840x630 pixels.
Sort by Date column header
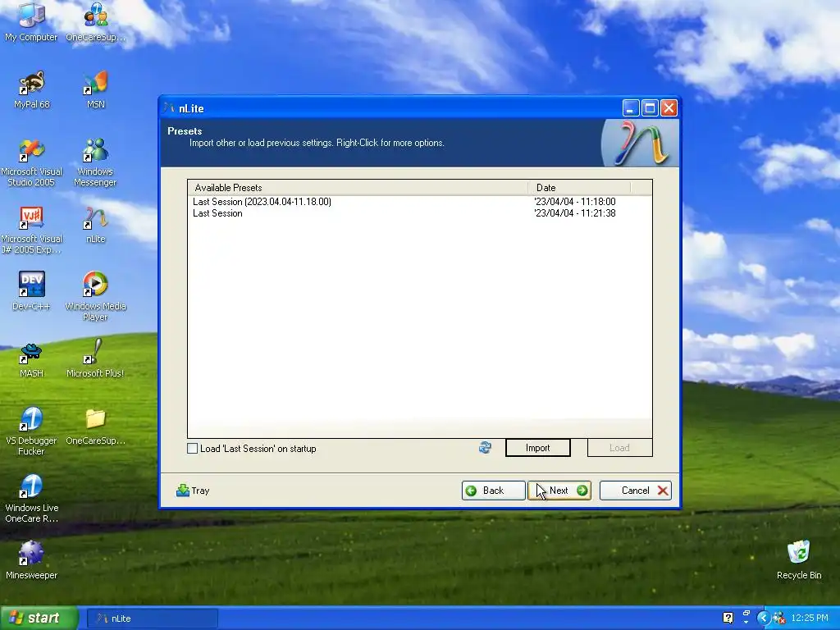[580, 188]
